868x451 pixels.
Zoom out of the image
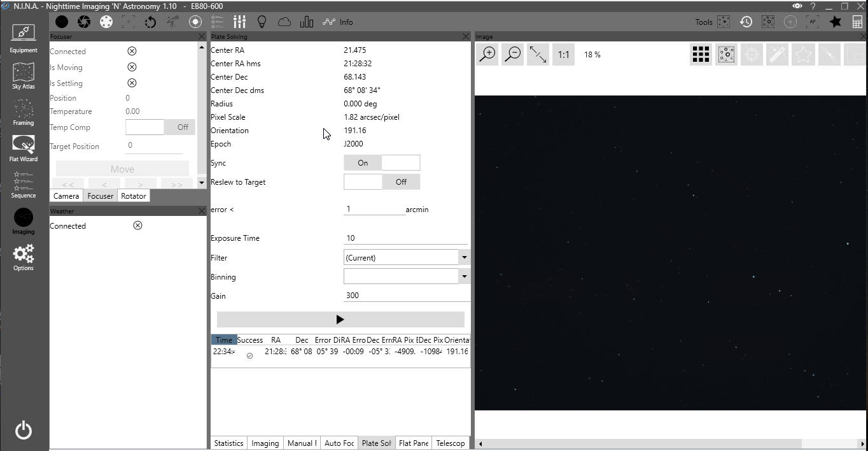(513, 55)
